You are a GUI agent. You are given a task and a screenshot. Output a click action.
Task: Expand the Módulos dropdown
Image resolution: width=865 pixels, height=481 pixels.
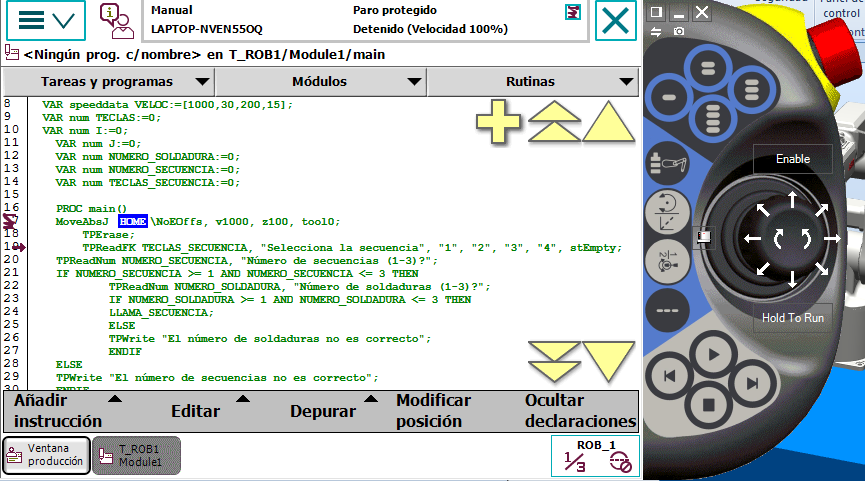(x=321, y=82)
